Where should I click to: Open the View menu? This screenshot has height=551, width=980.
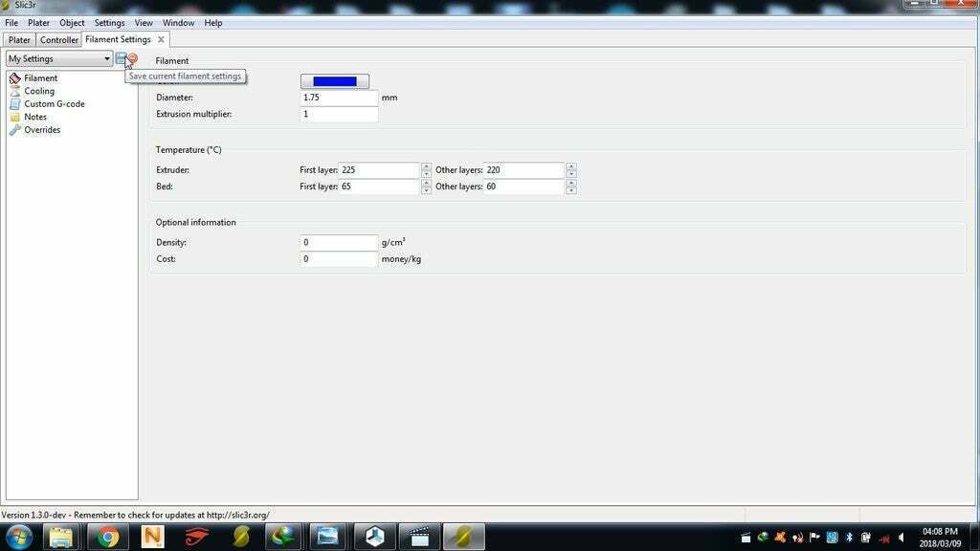tap(144, 23)
